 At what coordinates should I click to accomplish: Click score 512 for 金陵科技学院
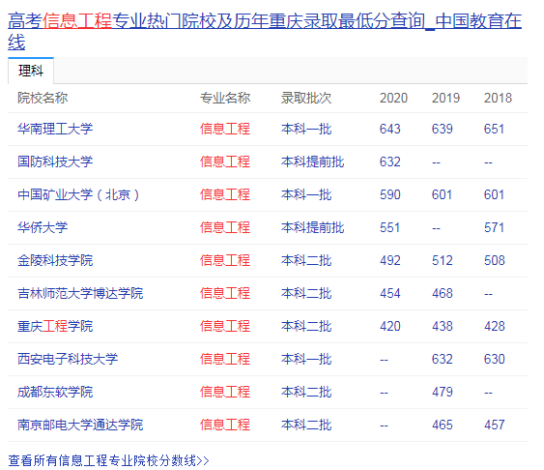(442, 260)
